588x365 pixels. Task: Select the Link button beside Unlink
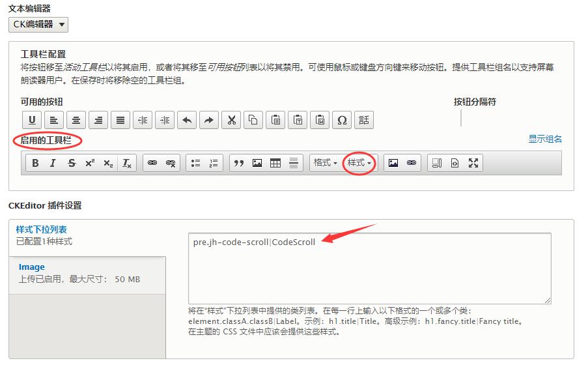click(152, 163)
